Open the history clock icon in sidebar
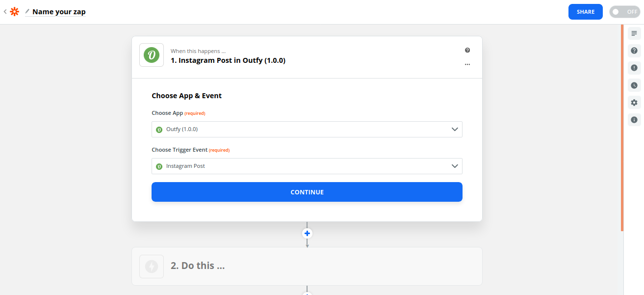The height and width of the screenshot is (295, 644). pos(634,85)
